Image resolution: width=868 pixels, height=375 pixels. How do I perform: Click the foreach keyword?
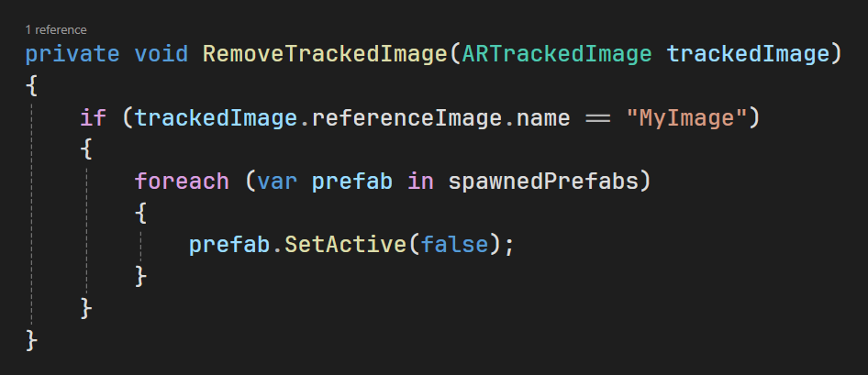pyautogui.click(x=182, y=182)
